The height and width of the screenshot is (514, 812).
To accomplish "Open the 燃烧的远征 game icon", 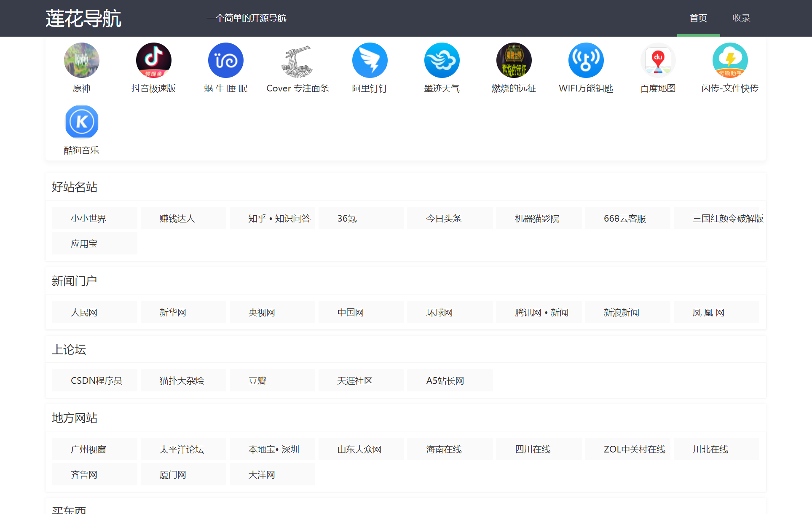I will pos(514,60).
